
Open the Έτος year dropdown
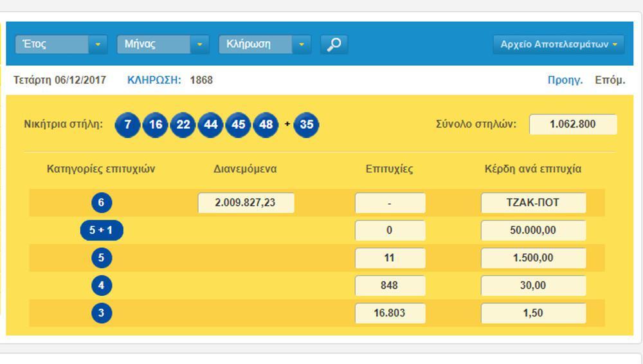pyautogui.click(x=60, y=44)
